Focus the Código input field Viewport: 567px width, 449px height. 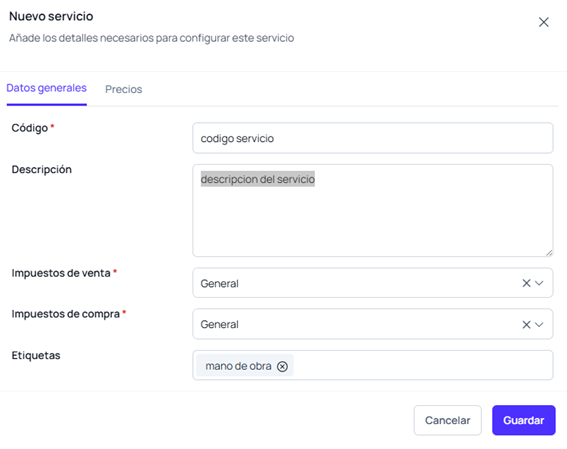(372, 138)
